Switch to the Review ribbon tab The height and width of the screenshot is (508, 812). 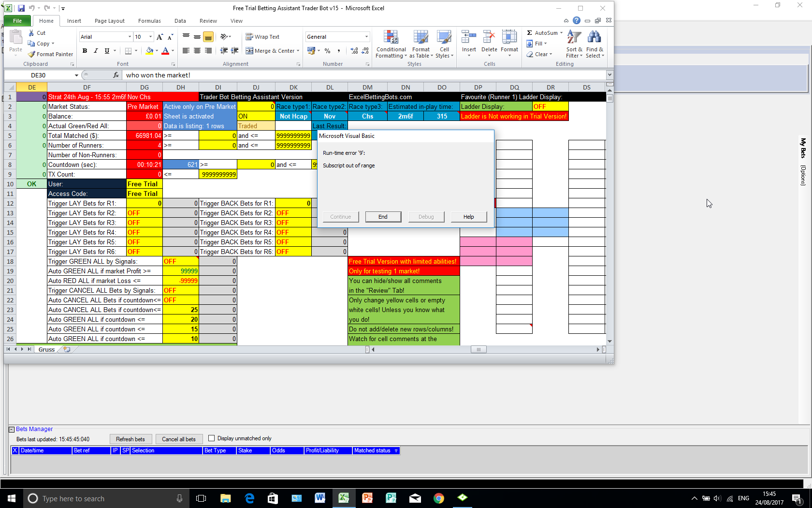[x=208, y=21]
